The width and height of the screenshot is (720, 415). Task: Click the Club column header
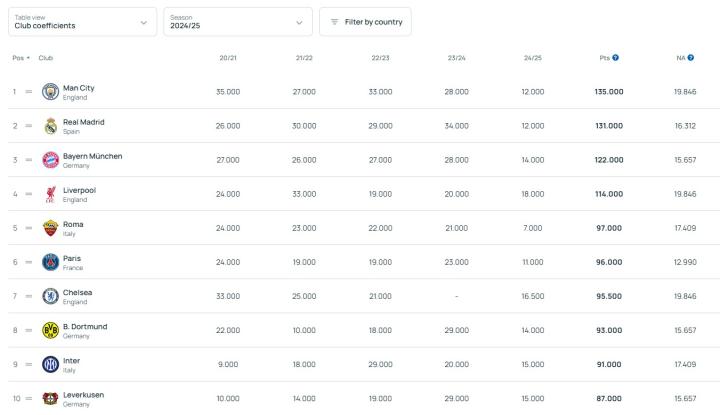coord(46,58)
